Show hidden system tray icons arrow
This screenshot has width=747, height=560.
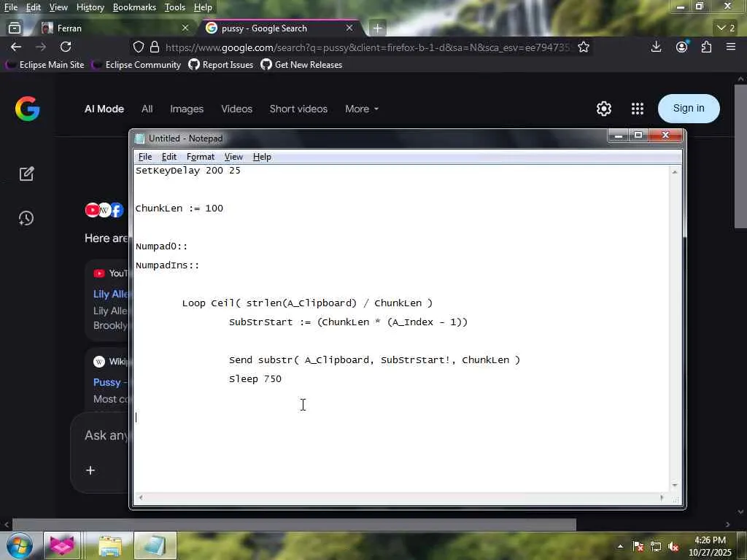620,546
